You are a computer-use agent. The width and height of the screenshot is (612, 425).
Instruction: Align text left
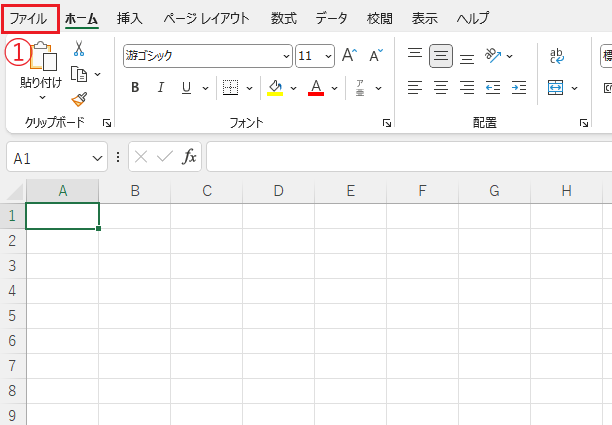[415, 87]
